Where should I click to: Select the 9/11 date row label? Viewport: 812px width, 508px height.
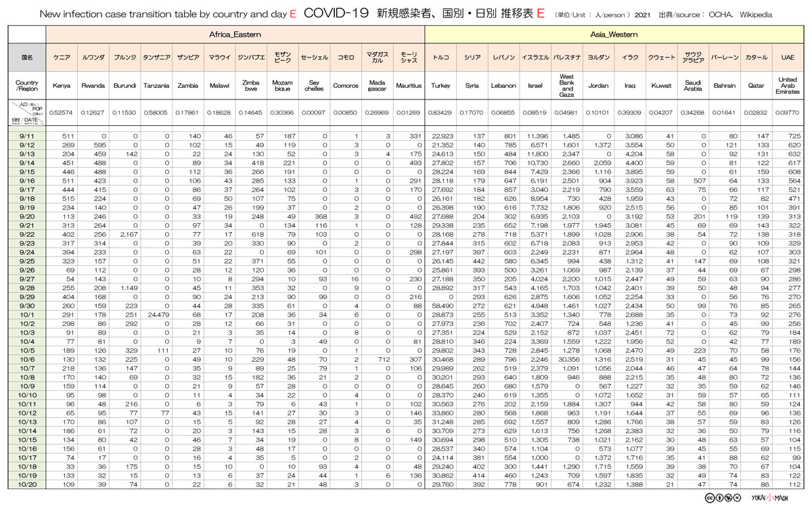(x=27, y=136)
